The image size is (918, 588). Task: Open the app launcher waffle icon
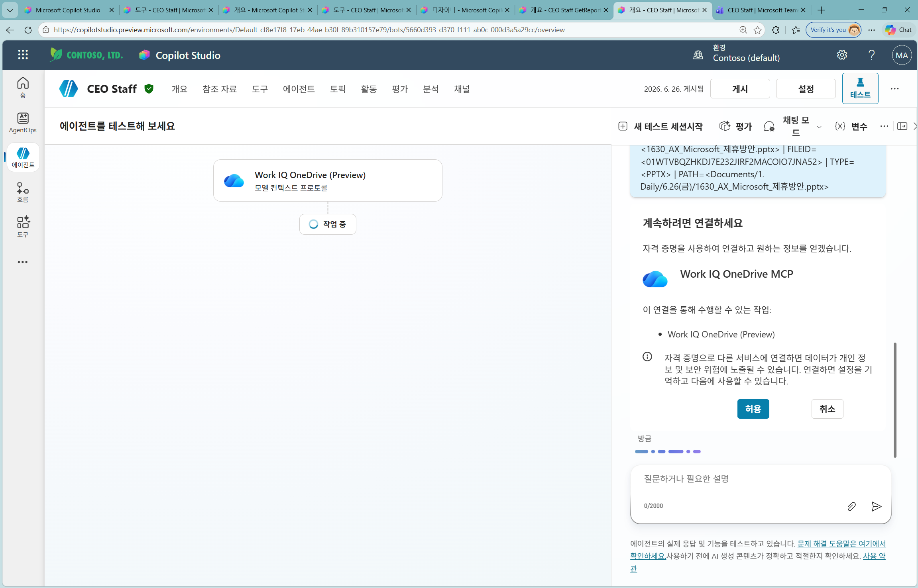click(23, 55)
